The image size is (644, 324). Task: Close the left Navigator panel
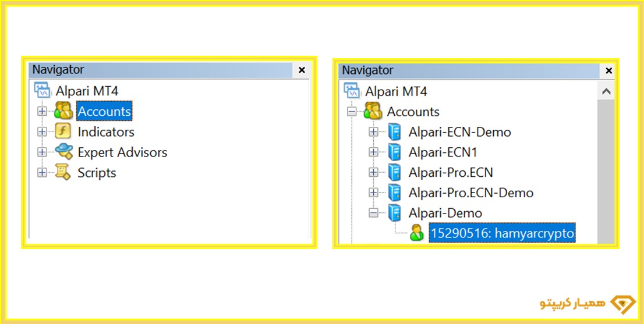[x=302, y=70]
